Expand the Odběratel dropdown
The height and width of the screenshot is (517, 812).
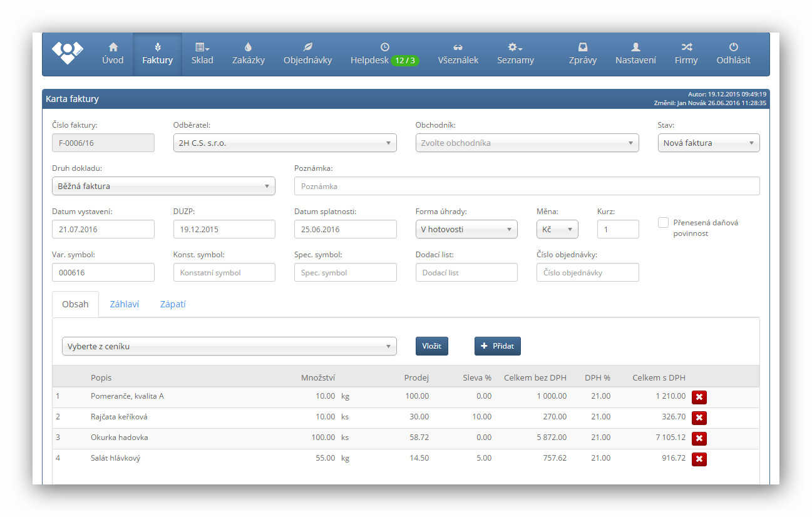(x=285, y=143)
